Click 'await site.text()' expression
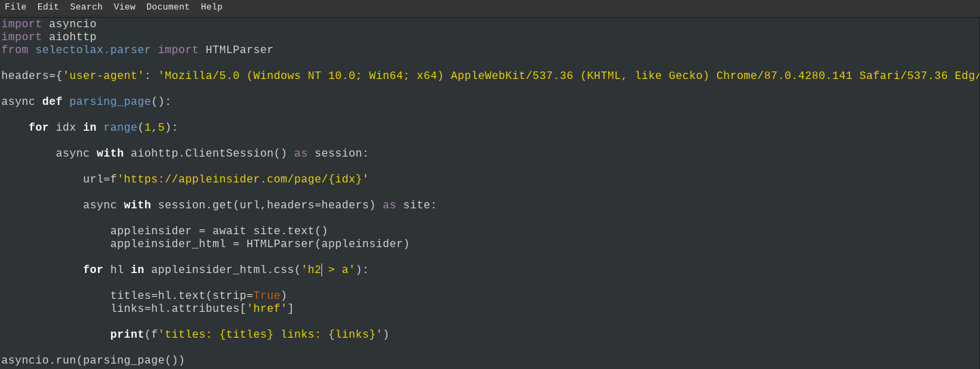The height and width of the screenshot is (369, 980). click(x=270, y=231)
